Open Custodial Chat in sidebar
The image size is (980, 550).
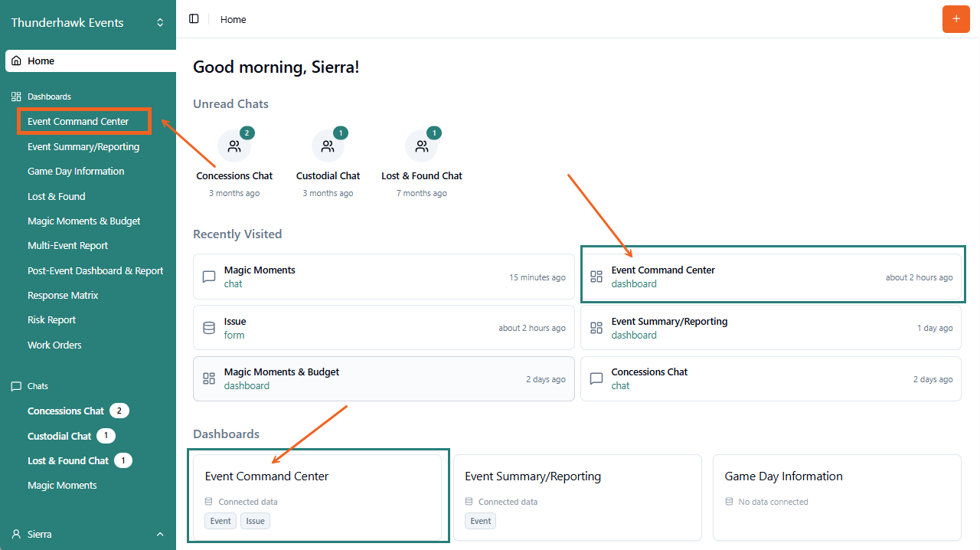59,436
